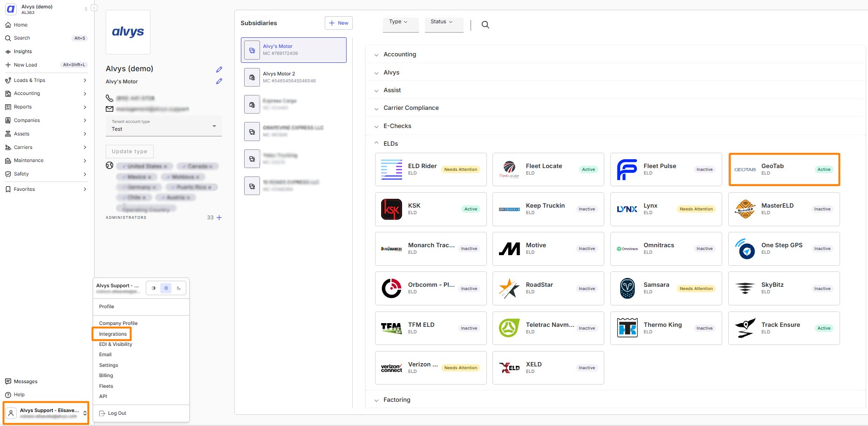Image resolution: width=868 pixels, height=426 pixels.
Task: Click the Samsara owl logo
Action: click(627, 288)
